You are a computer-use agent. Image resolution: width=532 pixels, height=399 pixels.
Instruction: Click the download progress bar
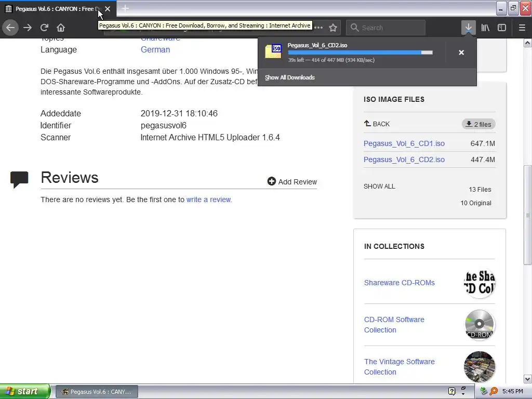(361, 52)
